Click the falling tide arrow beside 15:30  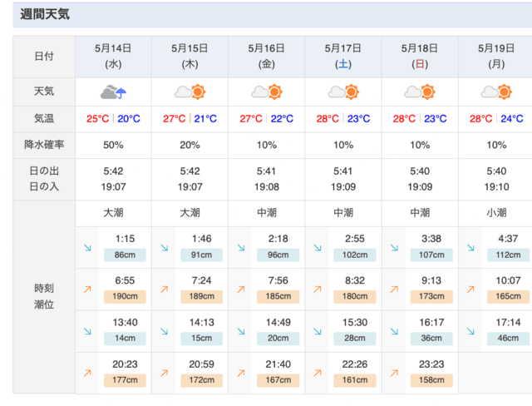(318, 331)
